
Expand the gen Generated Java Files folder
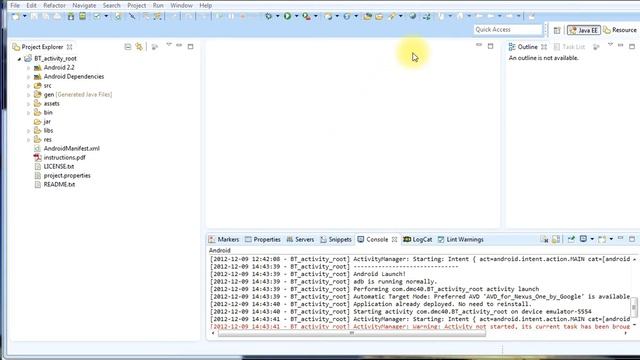(29, 95)
